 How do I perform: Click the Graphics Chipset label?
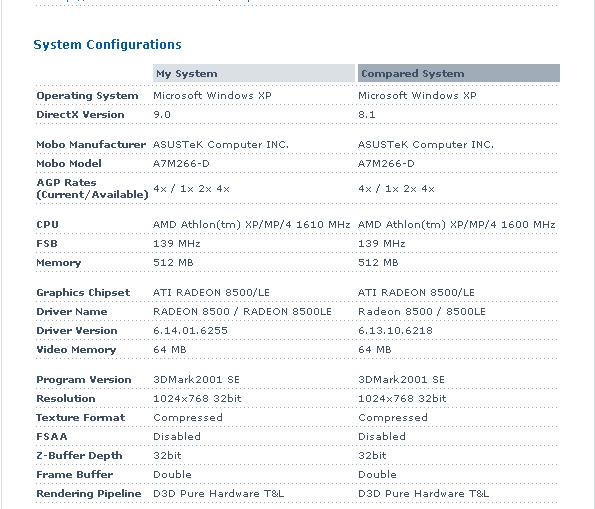[x=83, y=293]
